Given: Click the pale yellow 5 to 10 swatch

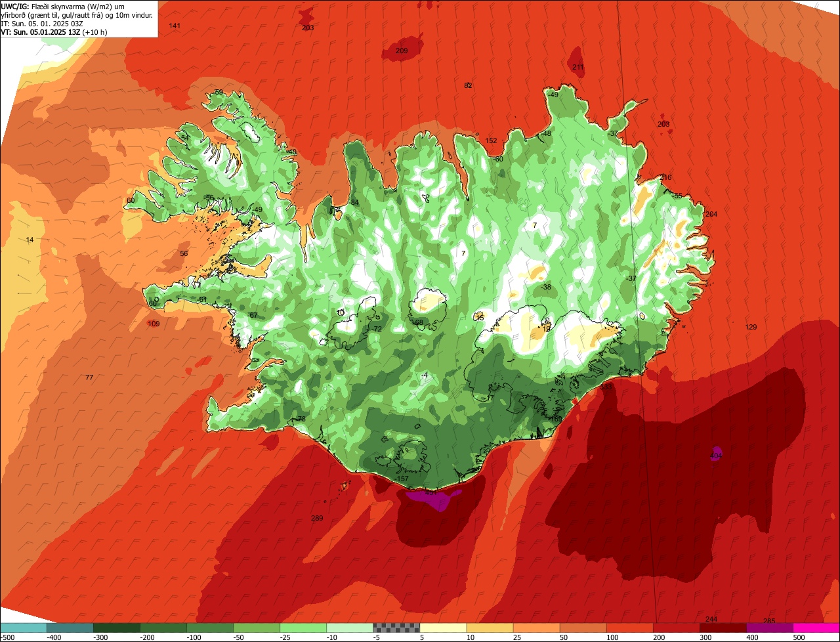Looking at the screenshot, I should tap(443, 628).
